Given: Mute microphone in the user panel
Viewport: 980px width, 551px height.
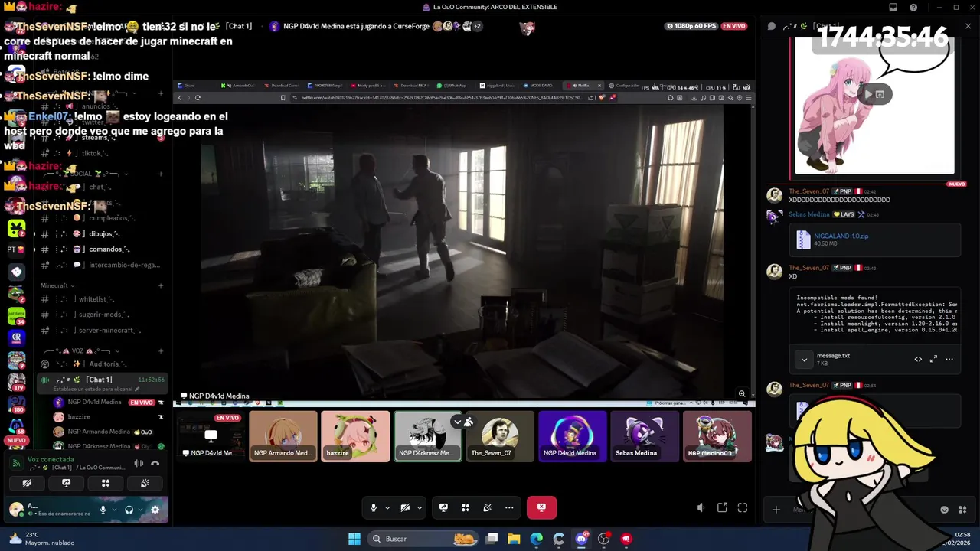Looking at the screenshot, I should point(103,510).
